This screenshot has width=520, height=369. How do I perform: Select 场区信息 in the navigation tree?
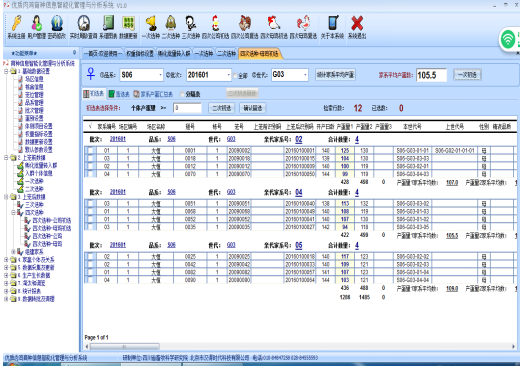pyautogui.click(x=34, y=79)
